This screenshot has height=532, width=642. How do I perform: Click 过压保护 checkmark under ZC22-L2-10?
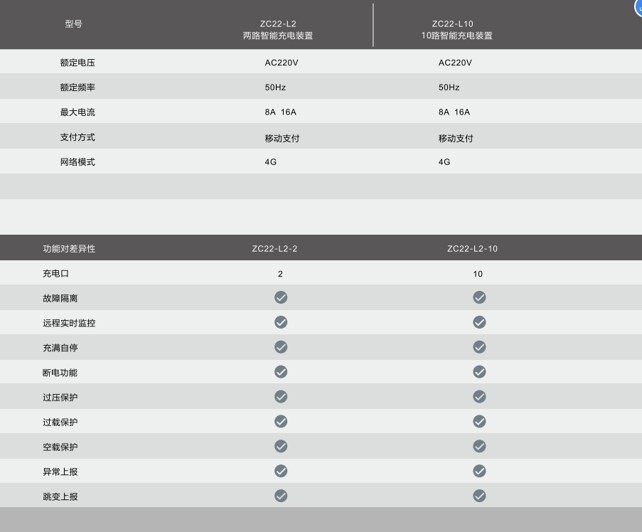click(479, 396)
